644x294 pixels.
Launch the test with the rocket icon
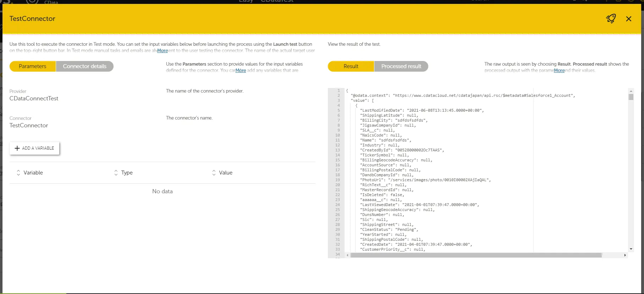(x=611, y=18)
